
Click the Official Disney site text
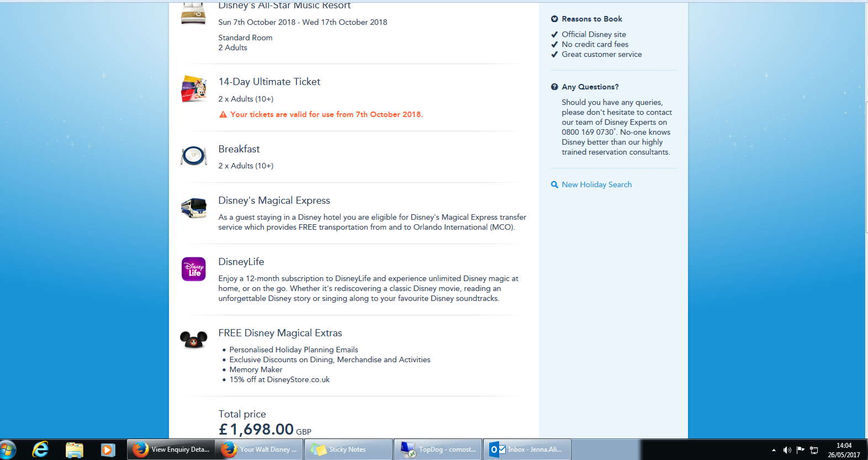click(594, 34)
